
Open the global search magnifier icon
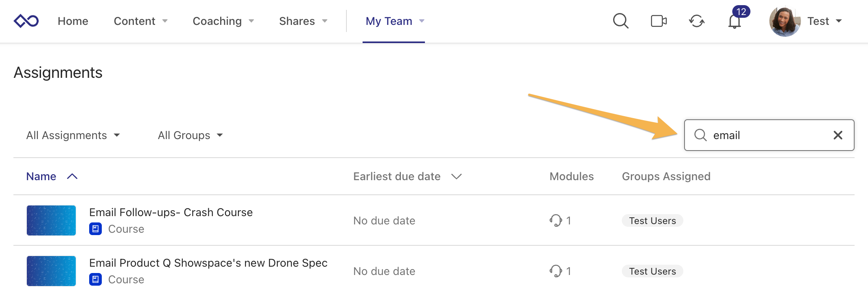pyautogui.click(x=620, y=21)
